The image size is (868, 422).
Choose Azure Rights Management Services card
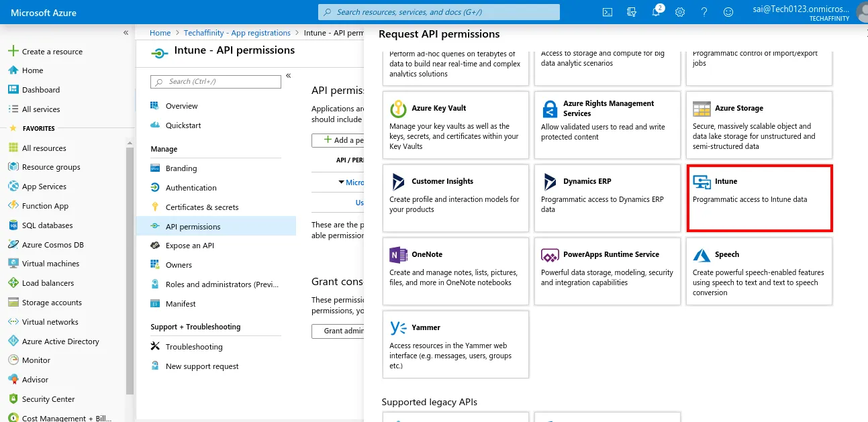[x=608, y=125]
